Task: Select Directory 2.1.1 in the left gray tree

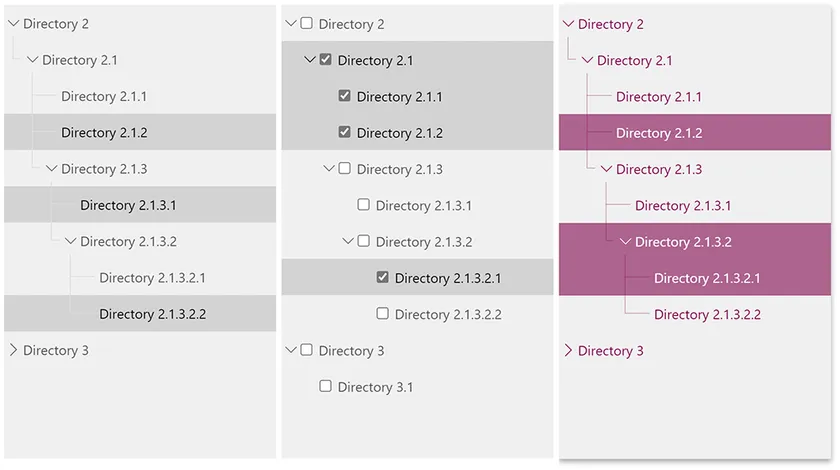Action: 104,97
